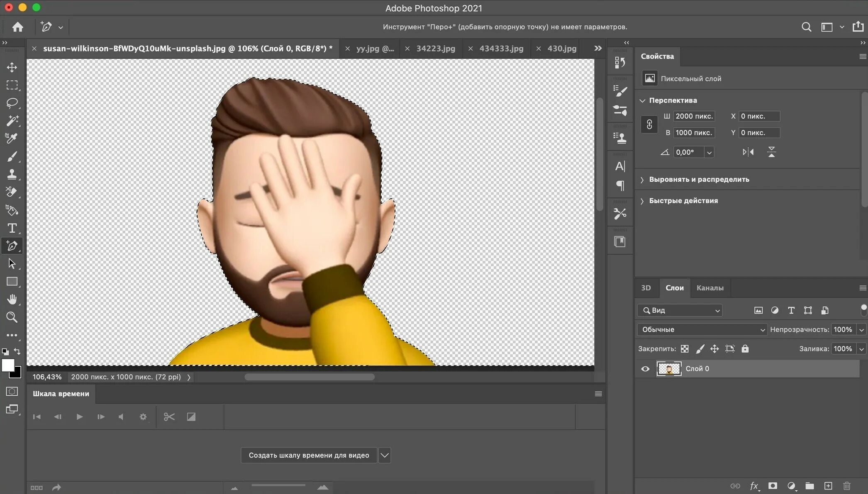Select the Lasso tool

click(x=12, y=103)
